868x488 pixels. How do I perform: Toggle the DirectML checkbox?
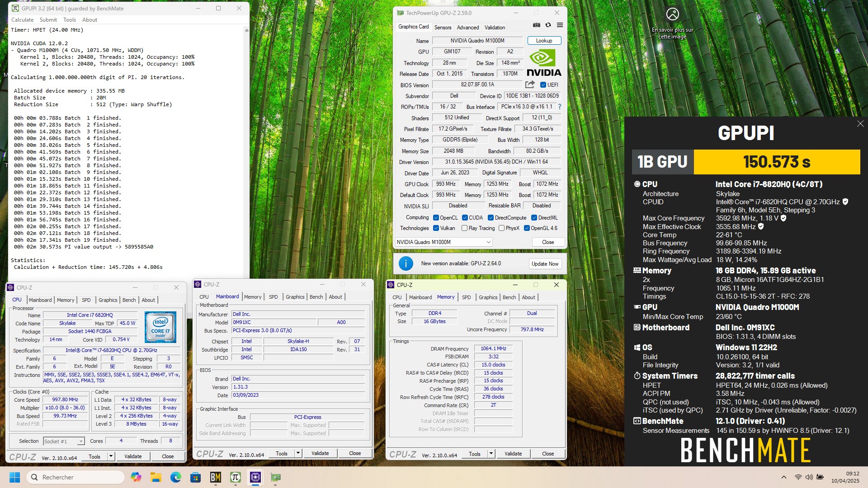[534, 218]
